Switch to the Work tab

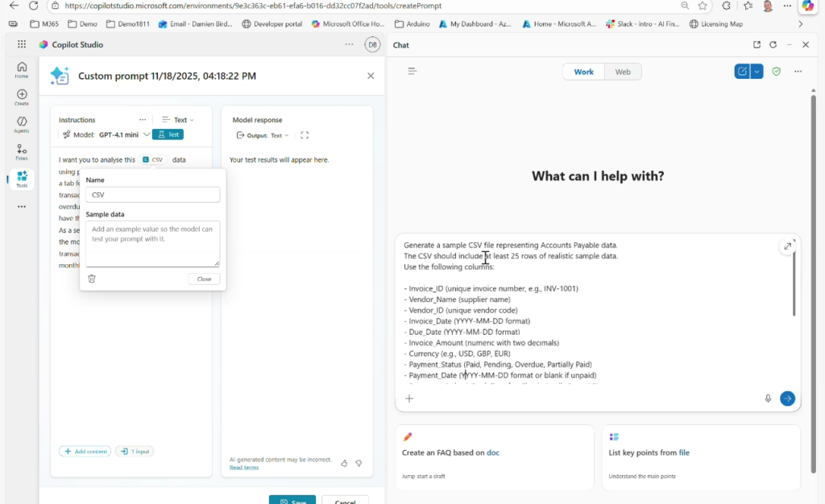pyautogui.click(x=583, y=72)
